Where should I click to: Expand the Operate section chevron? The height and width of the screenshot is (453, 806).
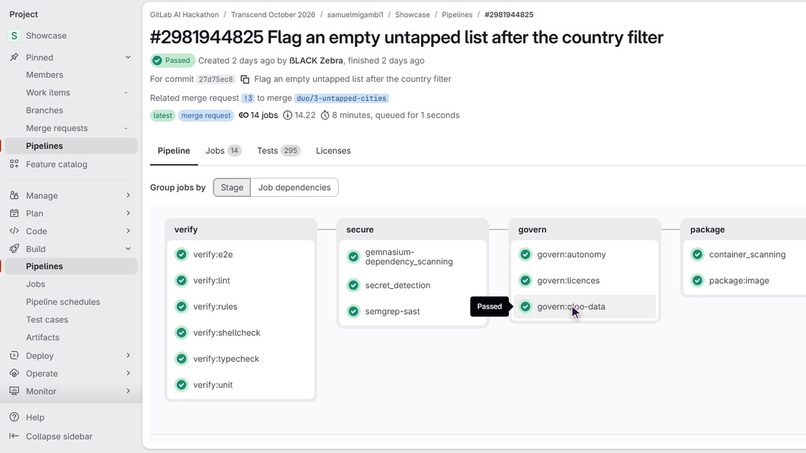click(128, 373)
